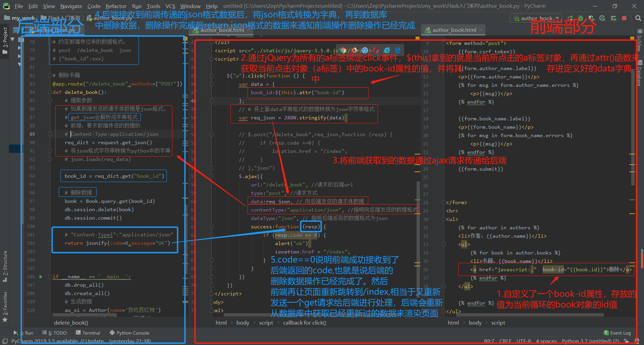
Task: Open the author_book run configuration dropdown
Action: pyautogui.click(x=536, y=18)
